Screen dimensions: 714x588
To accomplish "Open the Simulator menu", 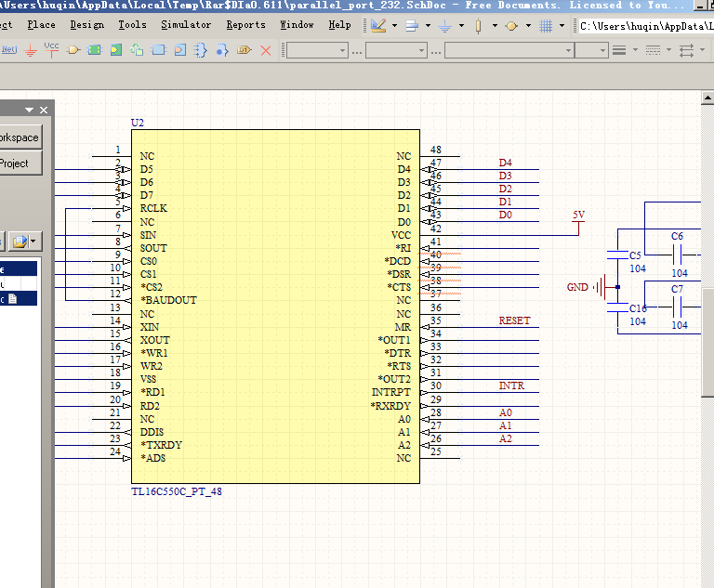I will pos(186,25).
